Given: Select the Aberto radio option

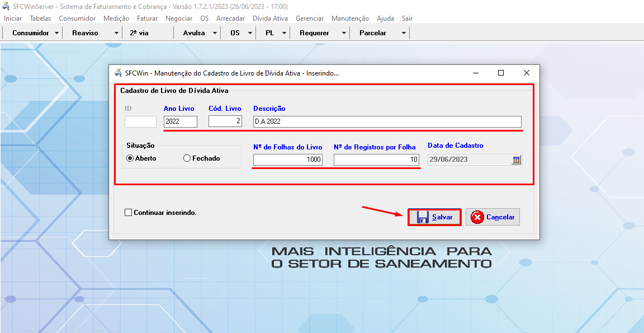Looking at the screenshot, I should pos(130,158).
